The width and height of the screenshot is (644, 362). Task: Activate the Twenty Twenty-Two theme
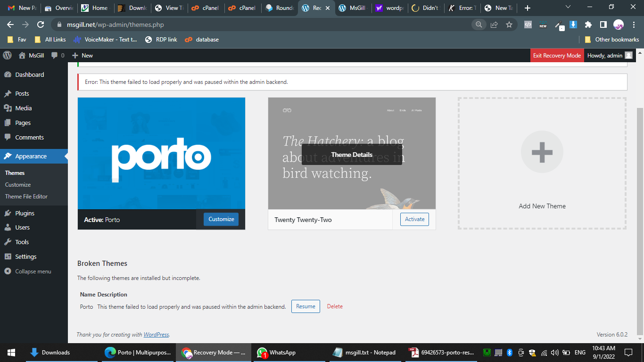[414, 219]
